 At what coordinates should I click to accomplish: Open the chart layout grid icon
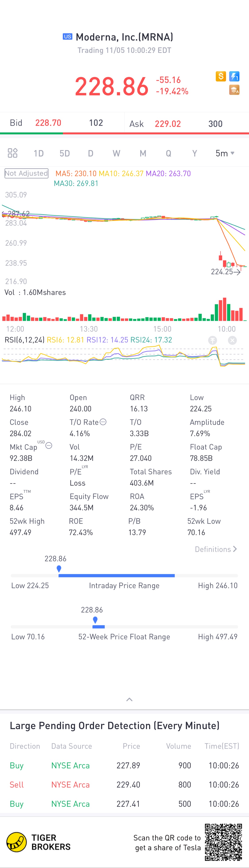tap(12, 153)
